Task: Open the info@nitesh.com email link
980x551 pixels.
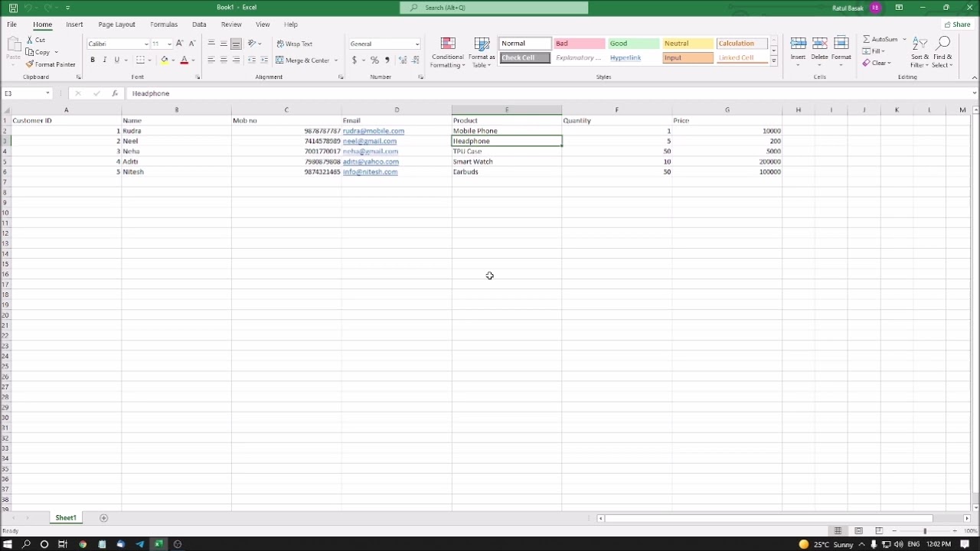Action: tap(371, 172)
